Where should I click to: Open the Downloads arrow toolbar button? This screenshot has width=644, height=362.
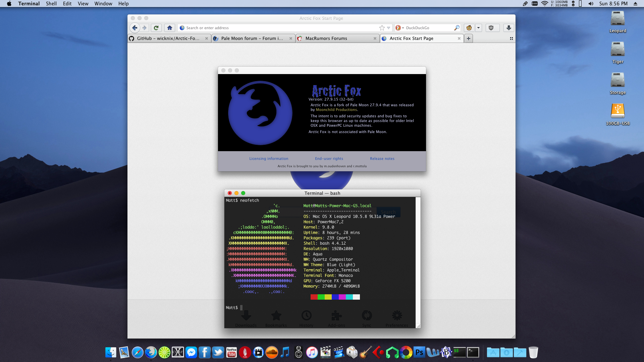508,28
